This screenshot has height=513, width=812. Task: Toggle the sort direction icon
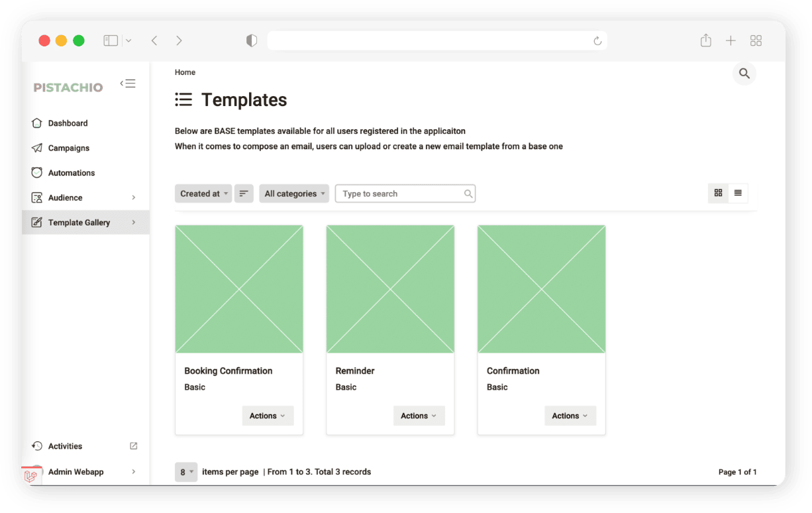244,194
